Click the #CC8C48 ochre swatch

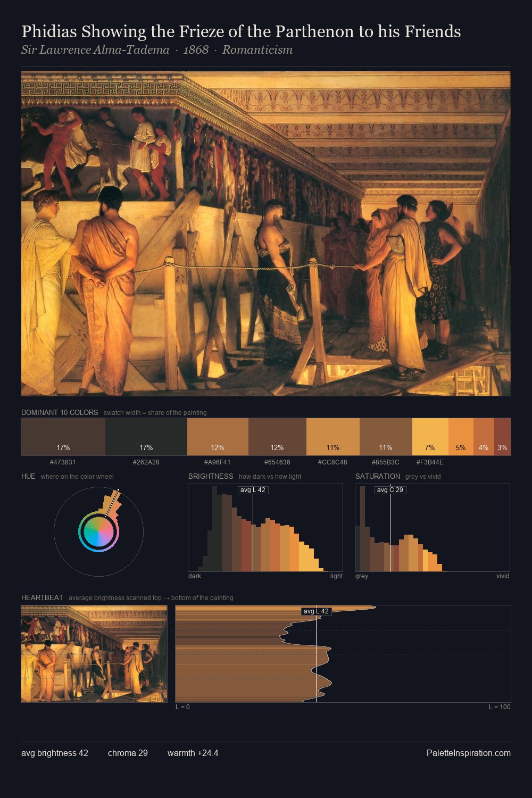click(x=333, y=437)
